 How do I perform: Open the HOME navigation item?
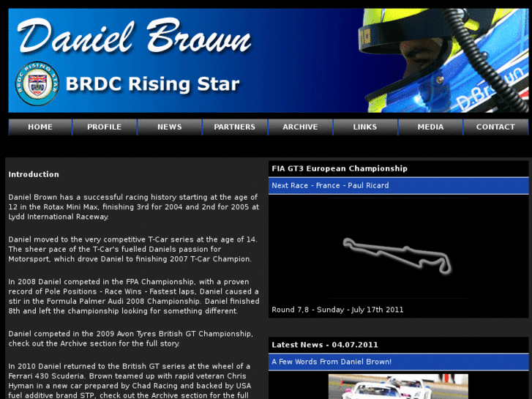pyautogui.click(x=40, y=127)
